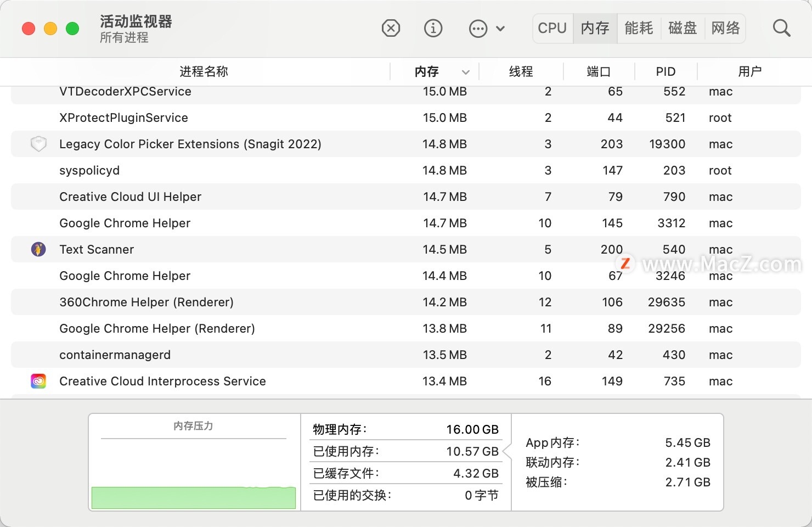Click the Creative Cloud Interprocess Service icon
Screen dimensions: 812x527
click(x=38, y=381)
